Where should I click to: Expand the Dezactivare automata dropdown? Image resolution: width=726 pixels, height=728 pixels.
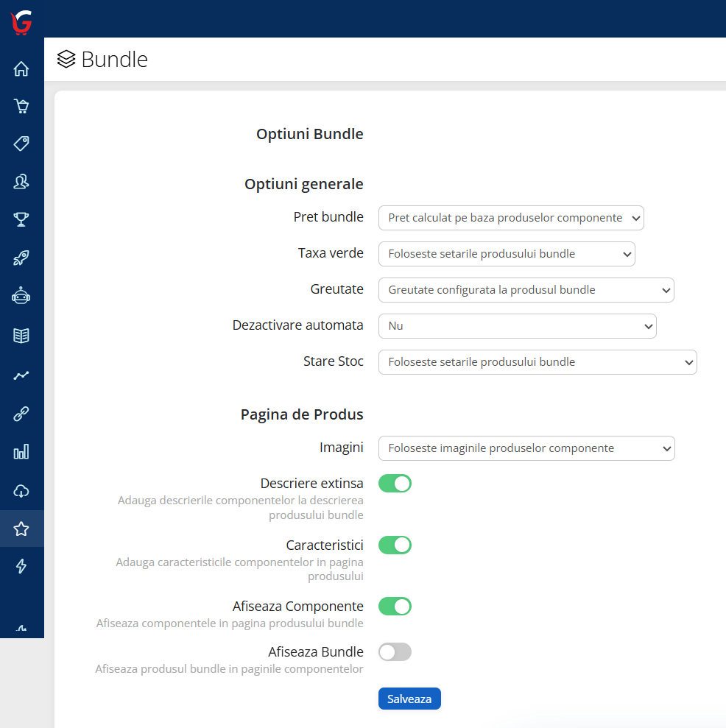pos(518,326)
